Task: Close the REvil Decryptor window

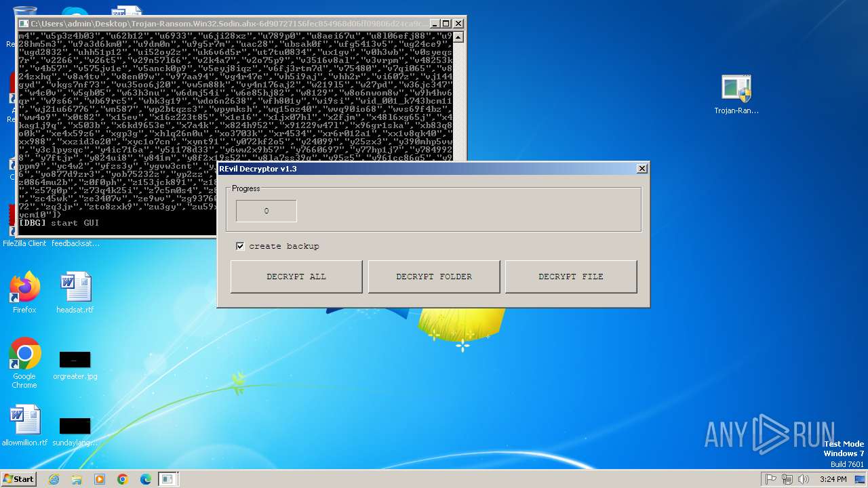Action: [x=642, y=169]
